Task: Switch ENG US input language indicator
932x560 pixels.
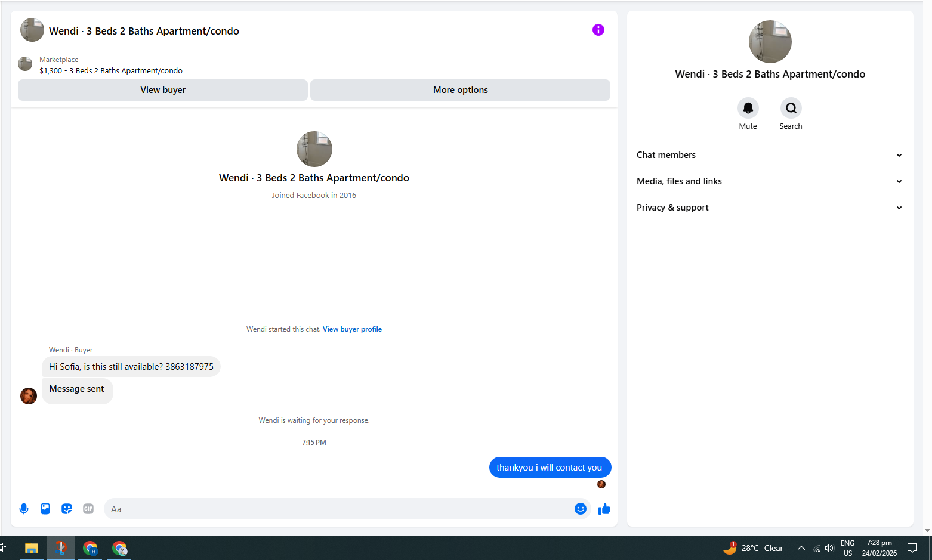Action: [x=847, y=548]
